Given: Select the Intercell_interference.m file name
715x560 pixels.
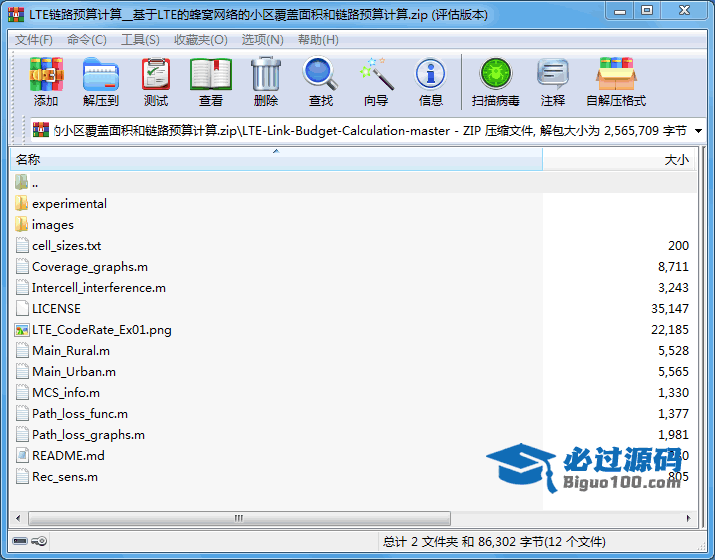Looking at the screenshot, I should point(99,288).
